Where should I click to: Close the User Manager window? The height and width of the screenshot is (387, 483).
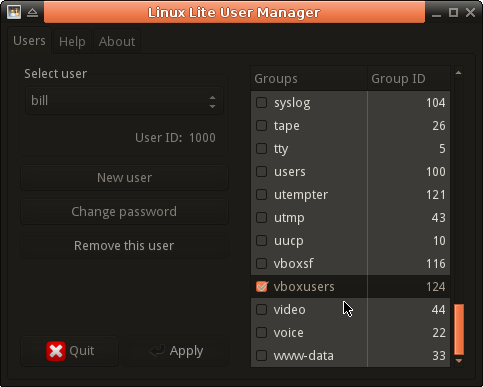(x=471, y=13)
